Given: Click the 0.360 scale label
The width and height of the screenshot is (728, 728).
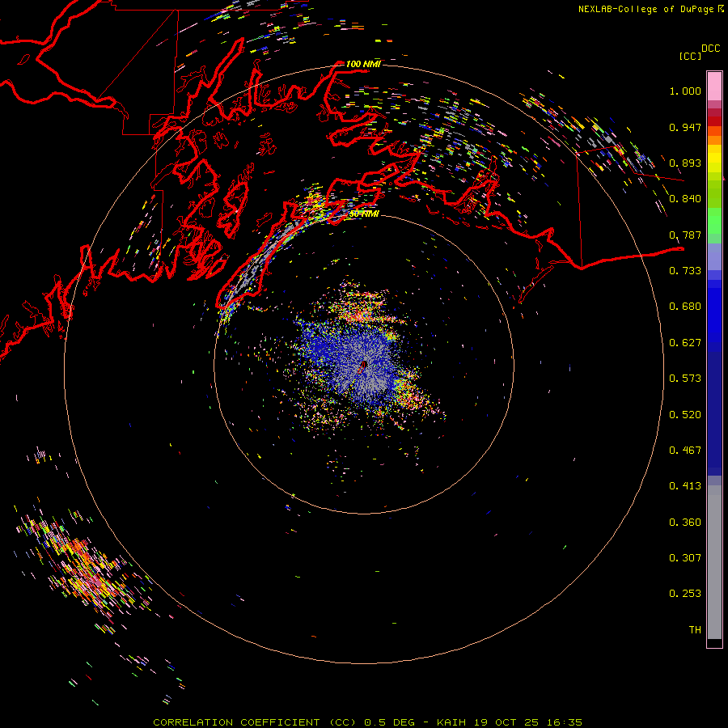Looking at the screenshot, I should (685, 523).
